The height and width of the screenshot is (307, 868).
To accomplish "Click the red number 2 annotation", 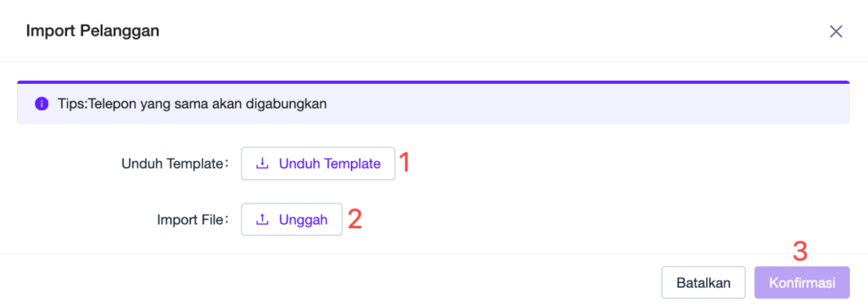I will pyautogui.click(x=355, y=219).
